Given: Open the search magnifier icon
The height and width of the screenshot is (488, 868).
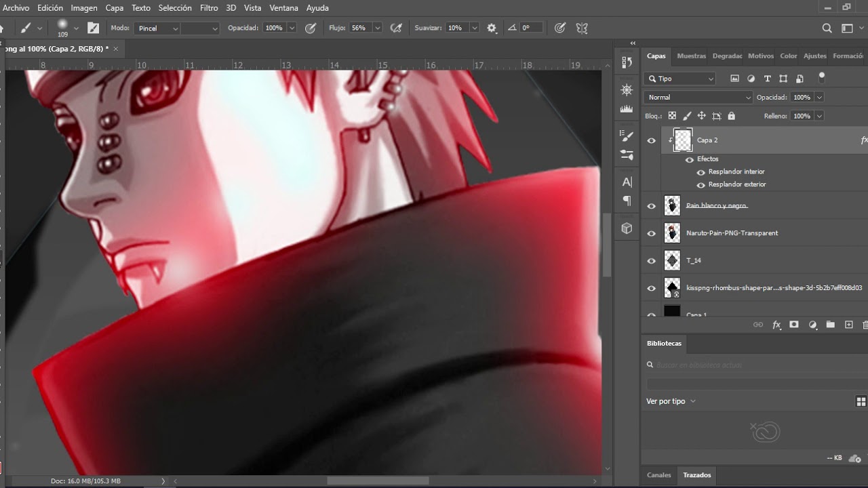Looking at the screenshot, I should coord(827,28).
